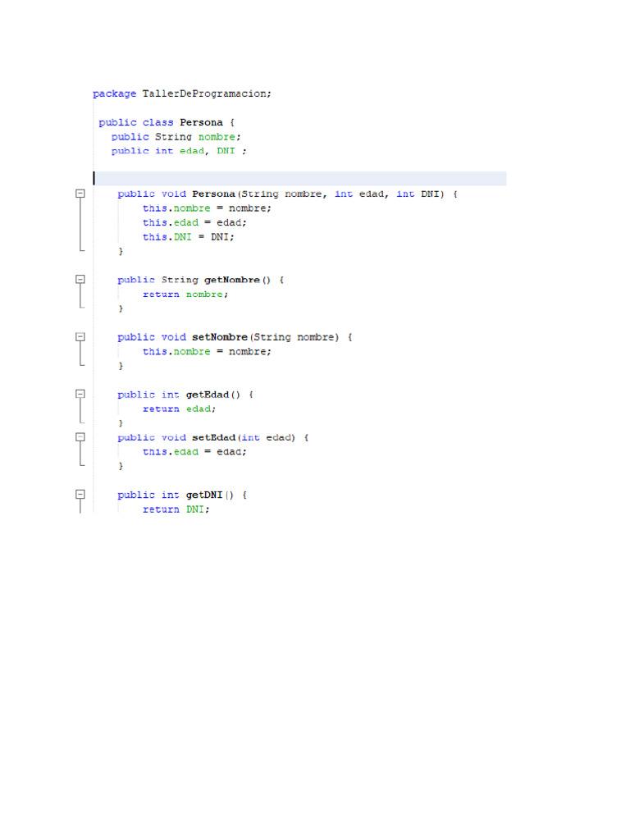Click the highlighted empty current line
Screen dimensions: 630x840
pos(299,178)
